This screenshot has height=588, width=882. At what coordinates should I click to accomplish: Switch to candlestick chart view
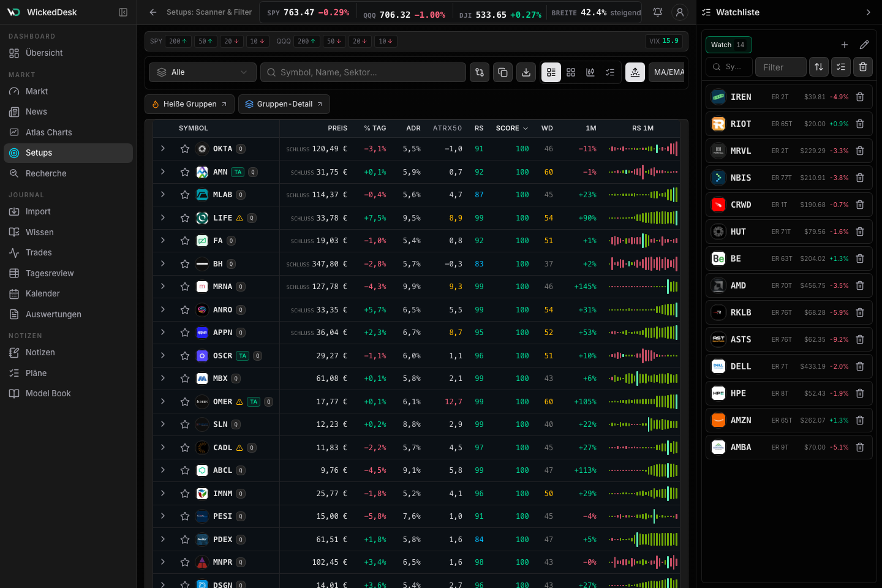coord(590,72)
